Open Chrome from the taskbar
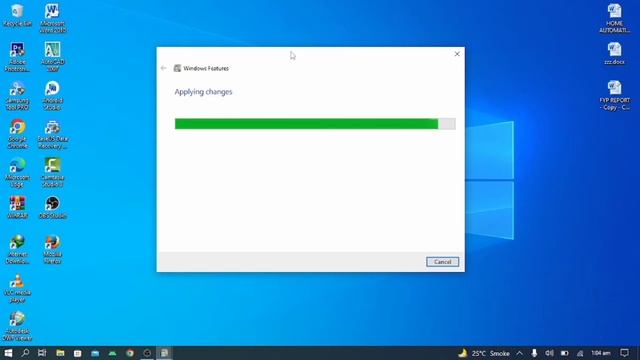This screenshot has width=640, height=360. [130, 353]
